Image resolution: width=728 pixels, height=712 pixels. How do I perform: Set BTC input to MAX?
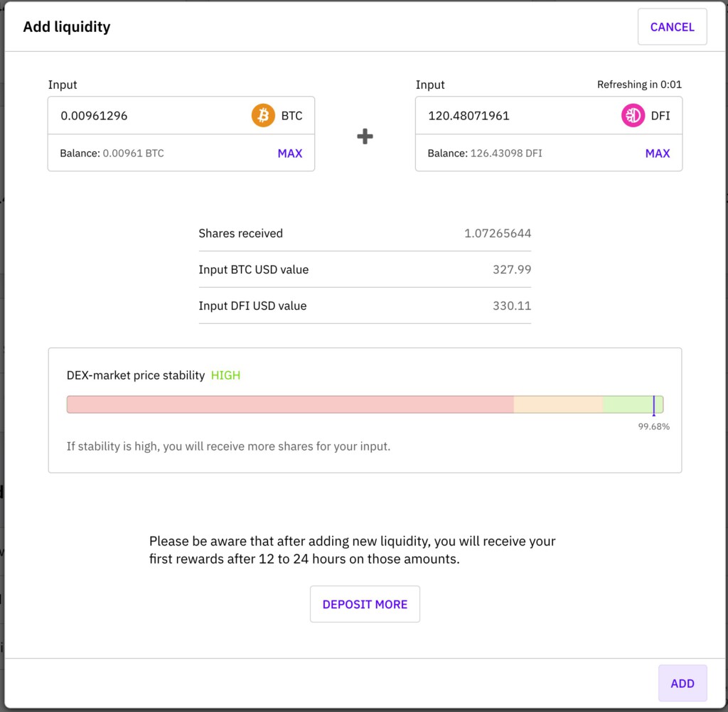(289, 153)
